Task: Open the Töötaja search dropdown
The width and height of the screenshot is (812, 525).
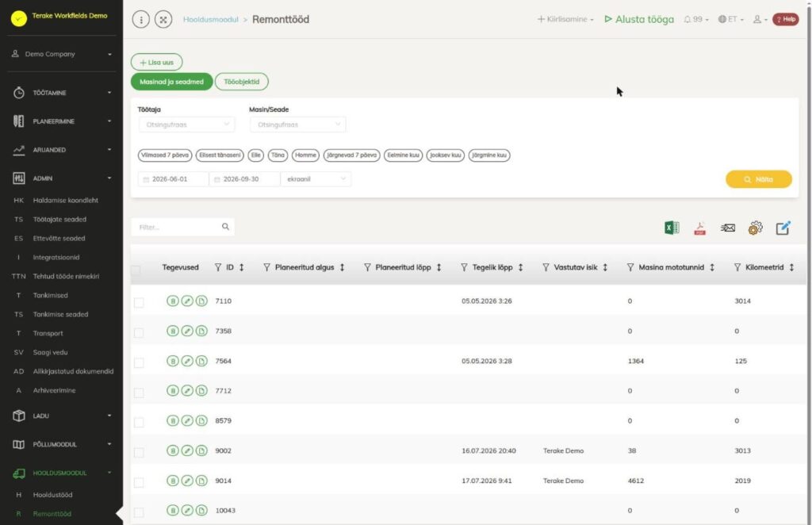Action: (186, 125)
